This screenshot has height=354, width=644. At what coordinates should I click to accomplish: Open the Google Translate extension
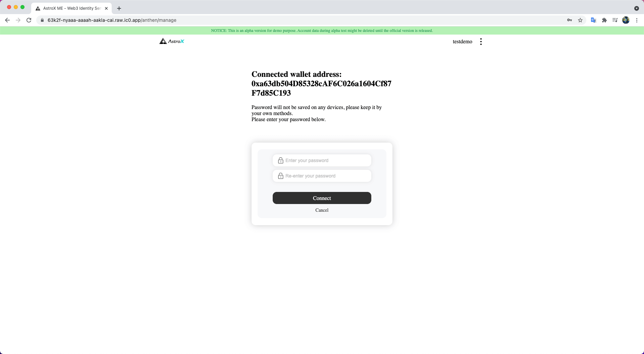[593, 20]
